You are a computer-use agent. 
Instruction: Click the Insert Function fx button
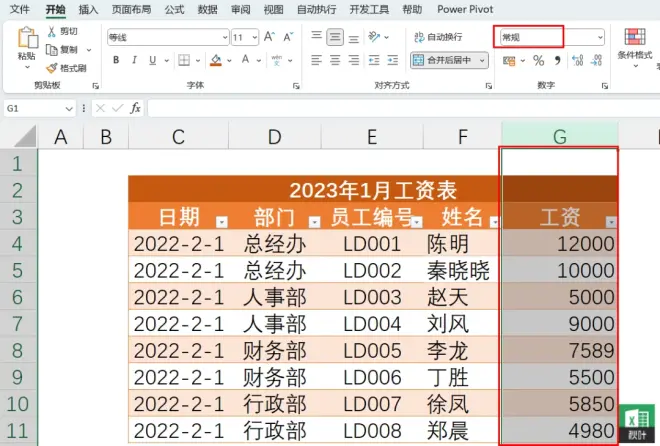135,109
